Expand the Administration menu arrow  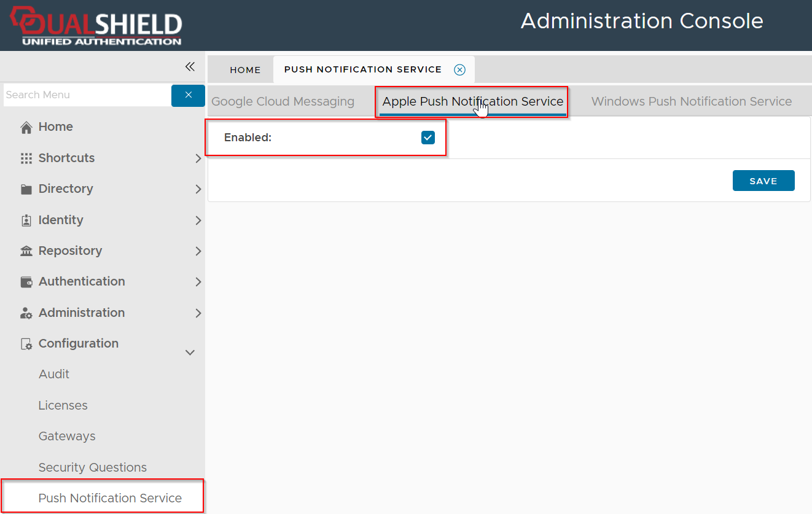[x=198, y=313]
